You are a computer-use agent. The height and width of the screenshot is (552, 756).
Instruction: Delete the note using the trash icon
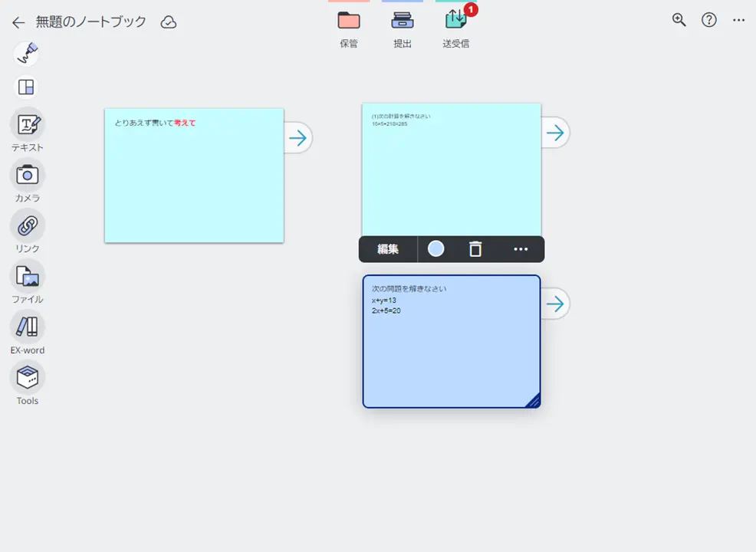[476, 248]
